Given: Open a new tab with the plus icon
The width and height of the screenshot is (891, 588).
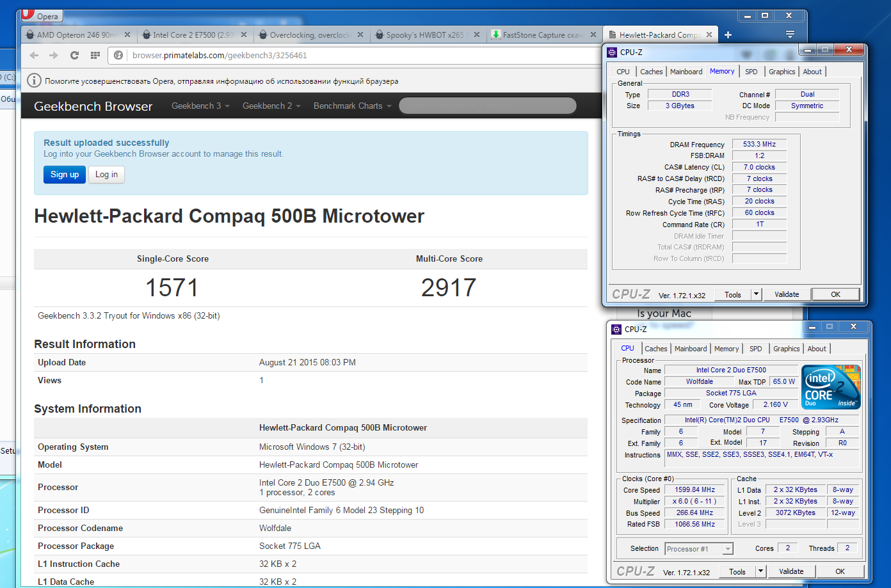Looking at the screenshot, I should coord(728,35).
